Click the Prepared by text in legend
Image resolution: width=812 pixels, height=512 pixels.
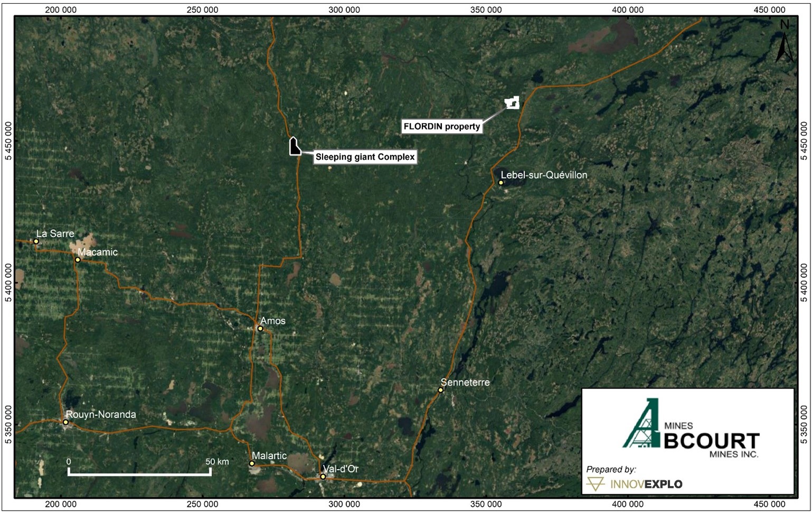(611, 469)
